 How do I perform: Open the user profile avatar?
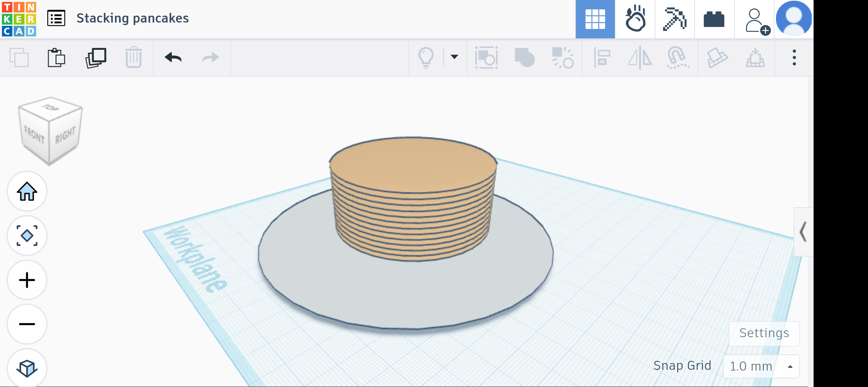pos(794,19)
